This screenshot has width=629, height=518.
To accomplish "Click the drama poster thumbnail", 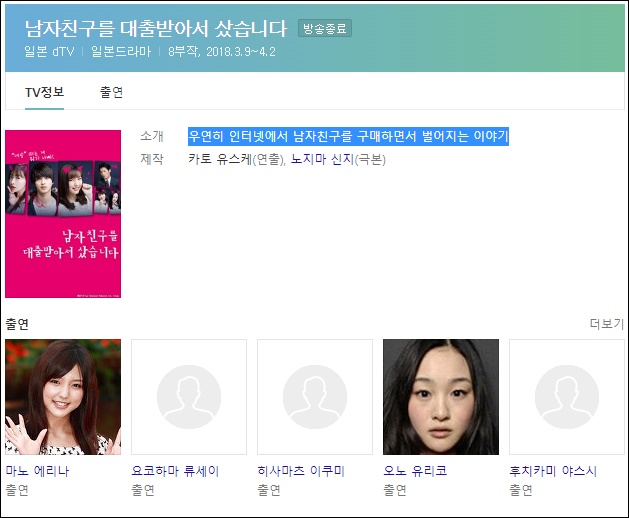I will click(63, 214).
